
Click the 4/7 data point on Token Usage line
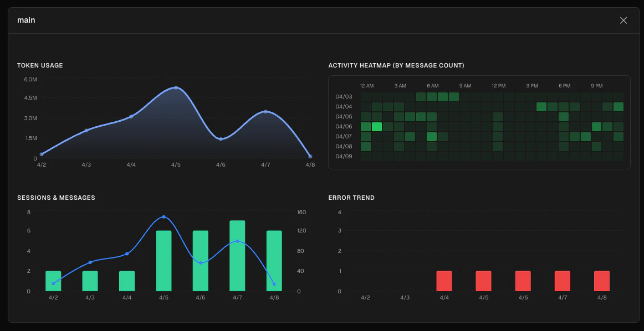pyautogui.click(x=265, y=112)
